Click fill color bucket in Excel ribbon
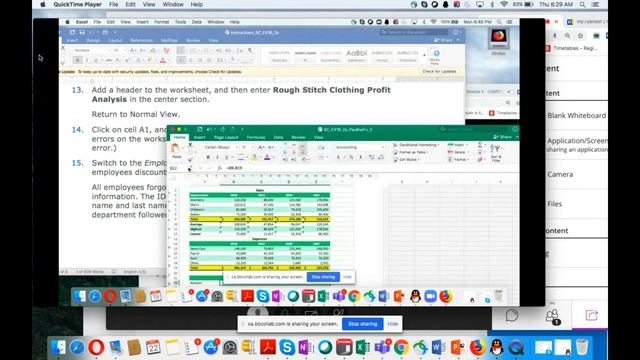The height and width of the screenshot is (360, 640). 255,157
